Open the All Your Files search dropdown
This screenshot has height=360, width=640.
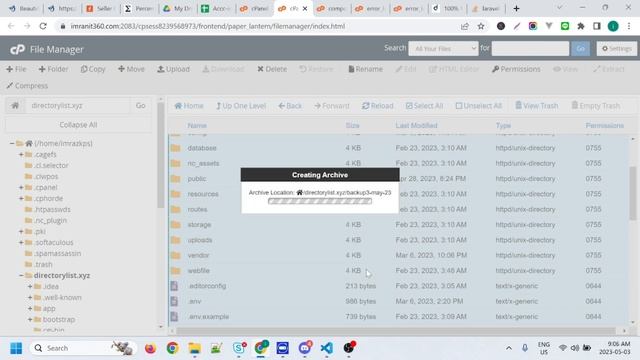click(x=443, y=49)
